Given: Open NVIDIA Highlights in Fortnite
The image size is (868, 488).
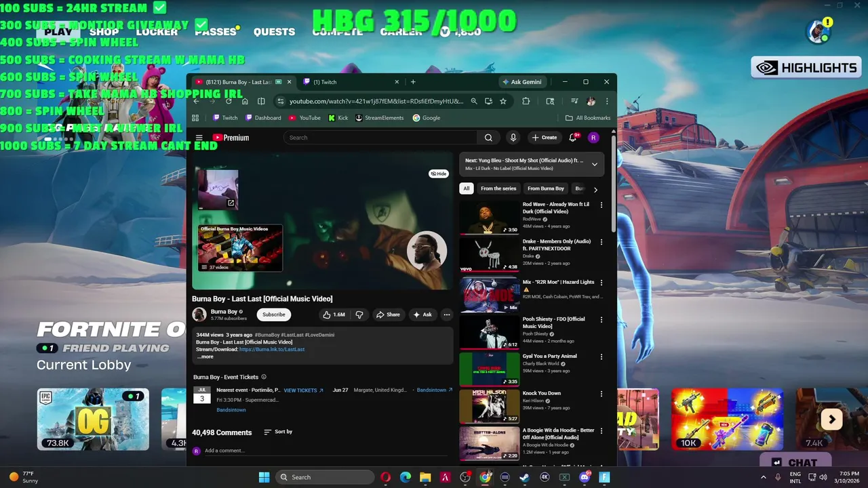Looking at the screenshot, I should point(806,68).
